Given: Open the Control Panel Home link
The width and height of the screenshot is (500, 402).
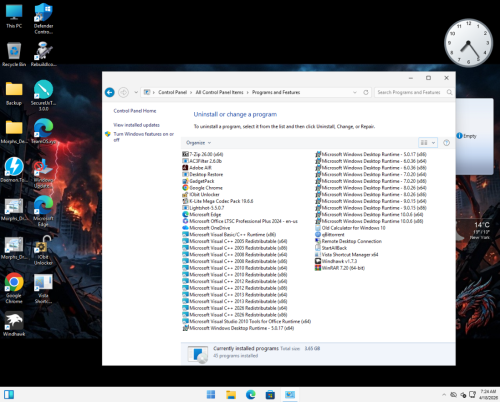Looking at the screenshot, I should [x=135, y=111].
